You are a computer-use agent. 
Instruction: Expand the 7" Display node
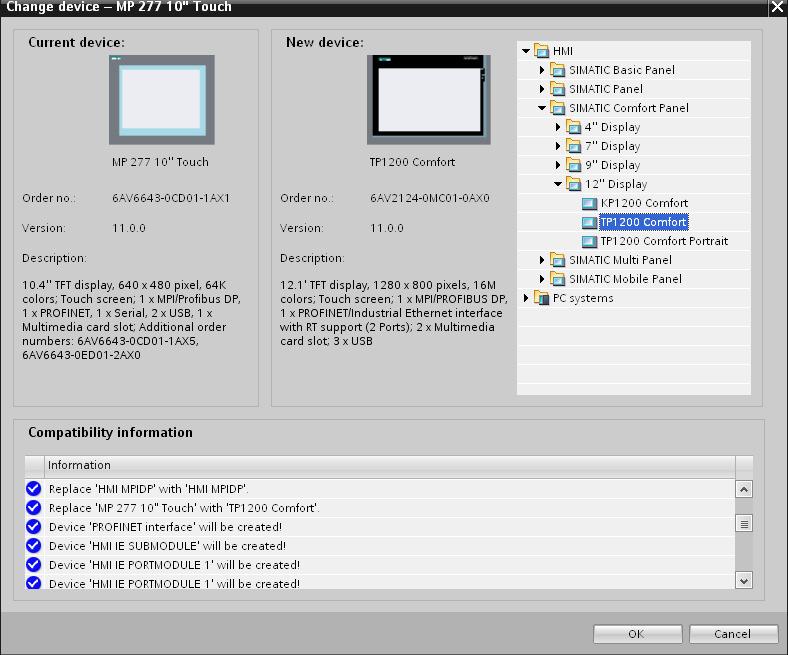(x=558, y=146)
